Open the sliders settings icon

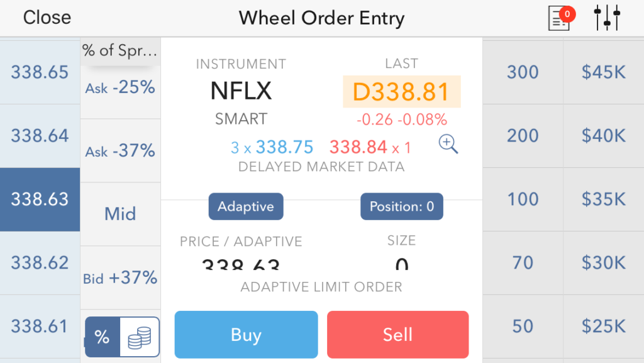607,18
